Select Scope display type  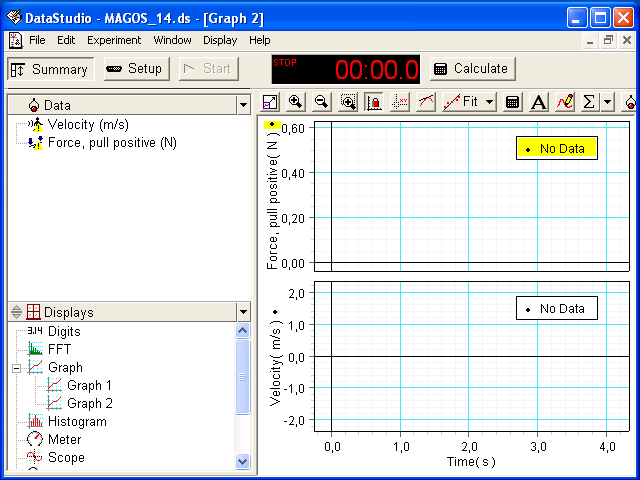[66, 457]
